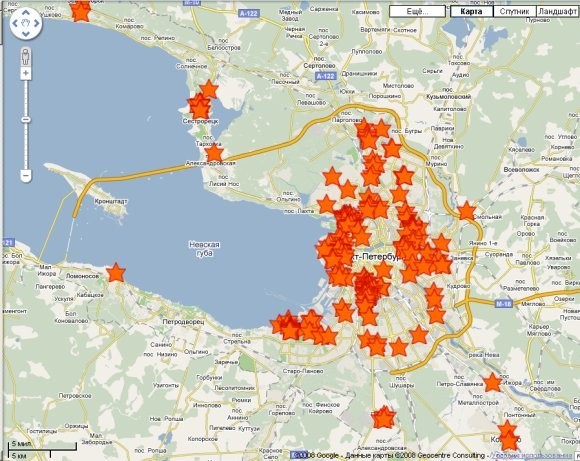Click the Кронштадт place label

(111, 201)
